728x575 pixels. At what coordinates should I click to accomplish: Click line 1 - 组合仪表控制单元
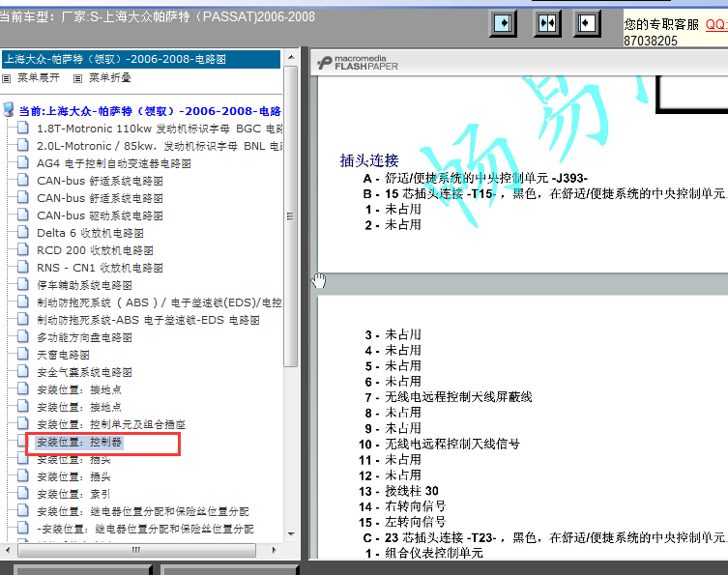click(423, 553)
